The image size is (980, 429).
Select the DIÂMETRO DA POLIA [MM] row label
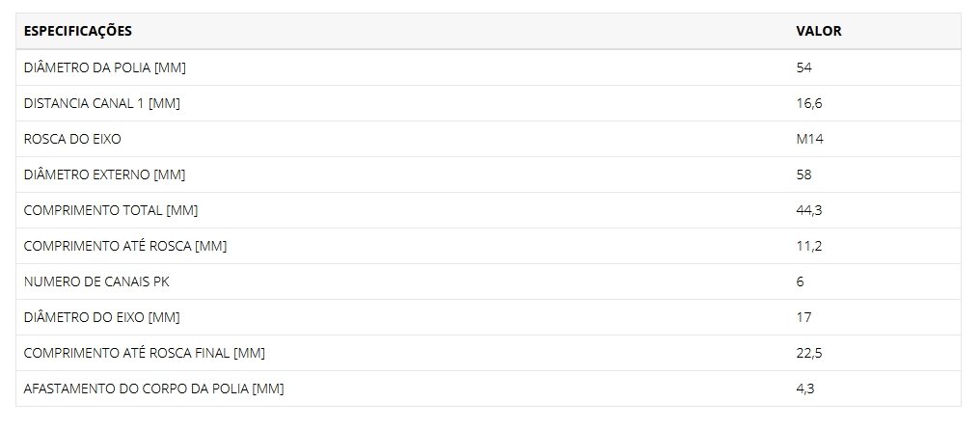point(105,67)
